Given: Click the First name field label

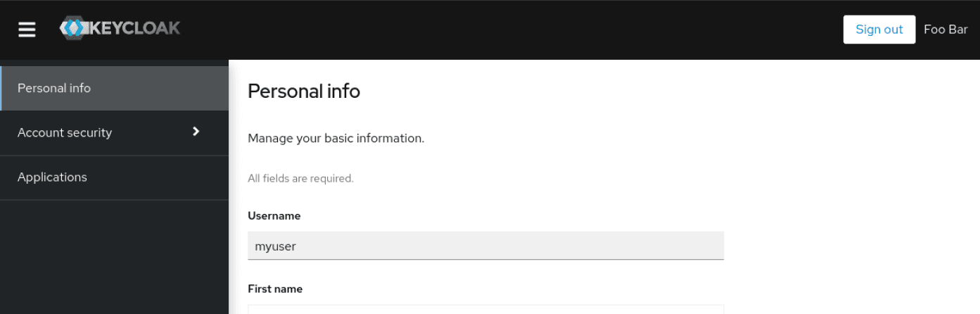Looking at the screenshot, I should 275,289.
